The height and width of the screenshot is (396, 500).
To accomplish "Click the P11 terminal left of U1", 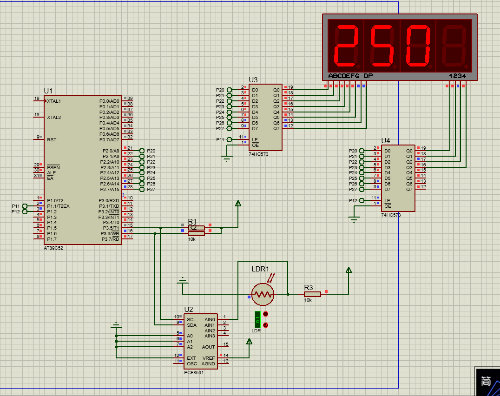I will tap(24, 206).
